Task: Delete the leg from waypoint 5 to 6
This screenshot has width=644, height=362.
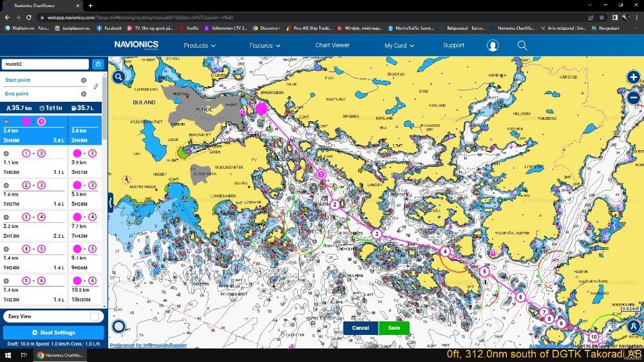Action: (6, 281)
